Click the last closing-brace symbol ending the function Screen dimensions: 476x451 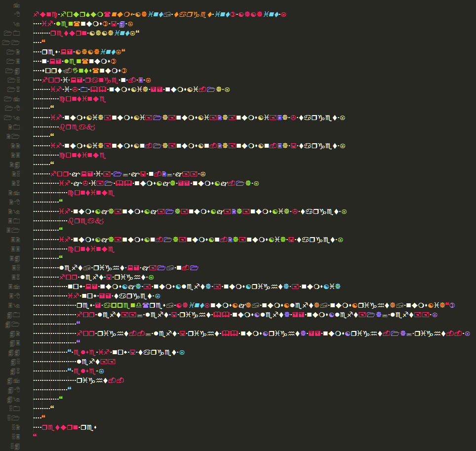35,436
